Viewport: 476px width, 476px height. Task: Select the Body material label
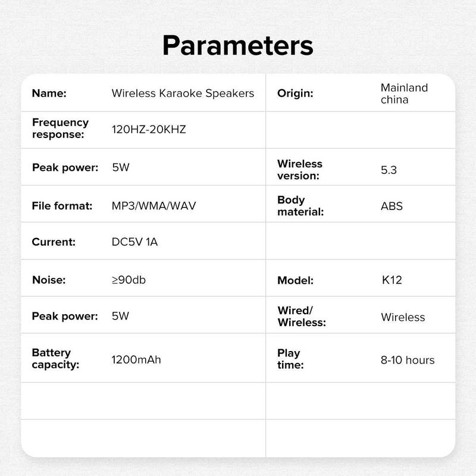[x=300, y=206]
